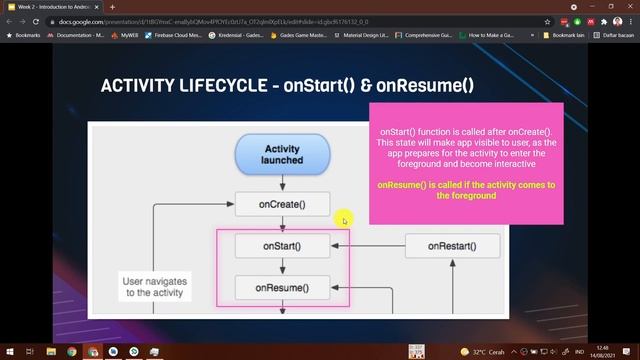Click the 'User navigates to the activity' label

click(155, 287)
